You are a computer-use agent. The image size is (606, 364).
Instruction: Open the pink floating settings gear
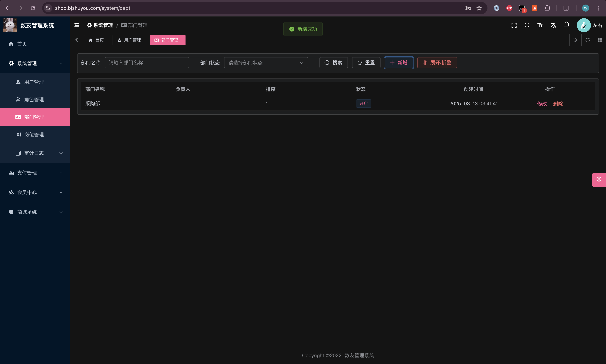599,179
